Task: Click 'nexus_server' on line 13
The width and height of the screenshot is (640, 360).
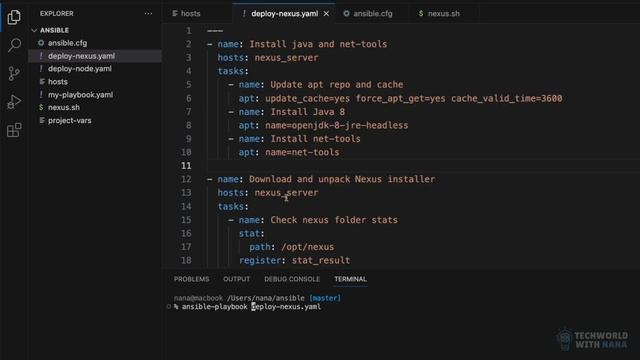Action: pos(286,193)
